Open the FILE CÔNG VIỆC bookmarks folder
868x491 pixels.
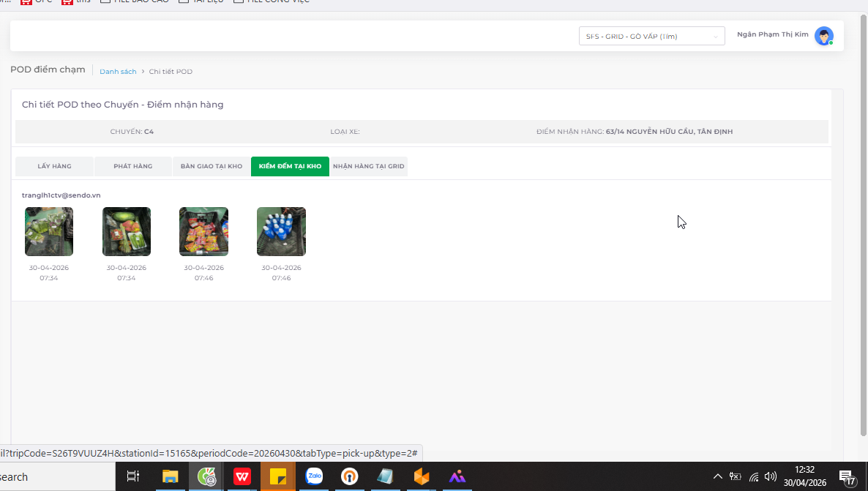(x=272, y=1)
